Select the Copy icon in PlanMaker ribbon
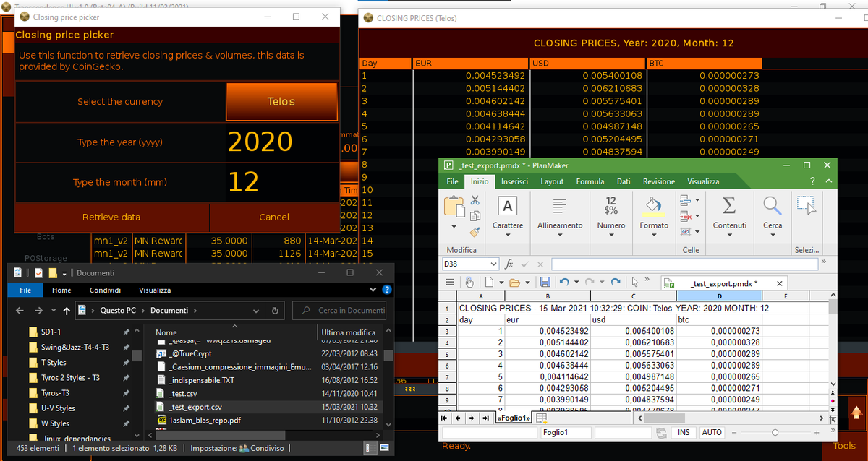Image resolution: width=868 pixels, height=461 pixels. (475, 217)
